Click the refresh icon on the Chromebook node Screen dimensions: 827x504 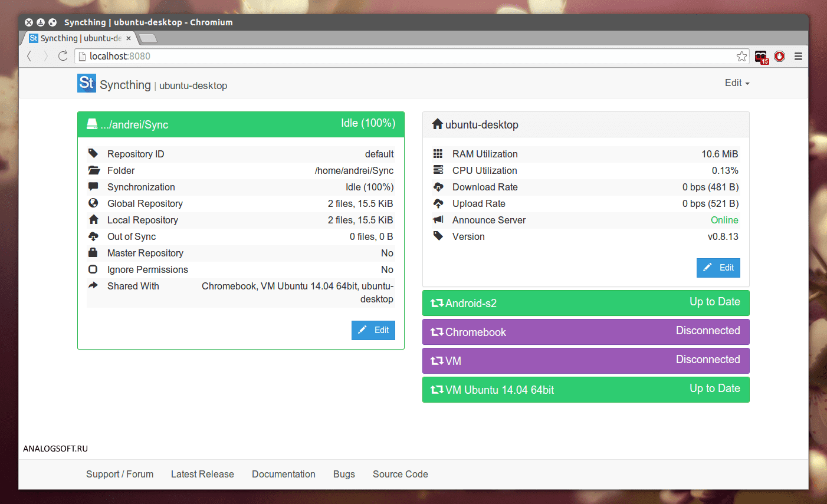pyautogui.click(x=437, y=331)
